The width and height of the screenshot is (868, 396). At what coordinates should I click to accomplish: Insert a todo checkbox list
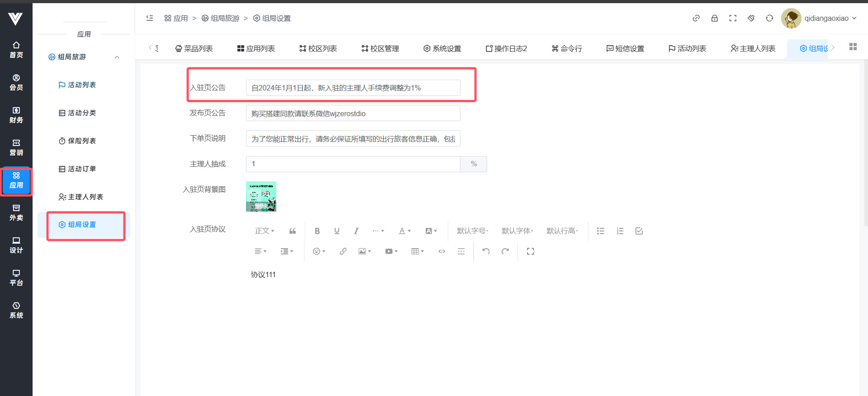[x=639, y=231]
